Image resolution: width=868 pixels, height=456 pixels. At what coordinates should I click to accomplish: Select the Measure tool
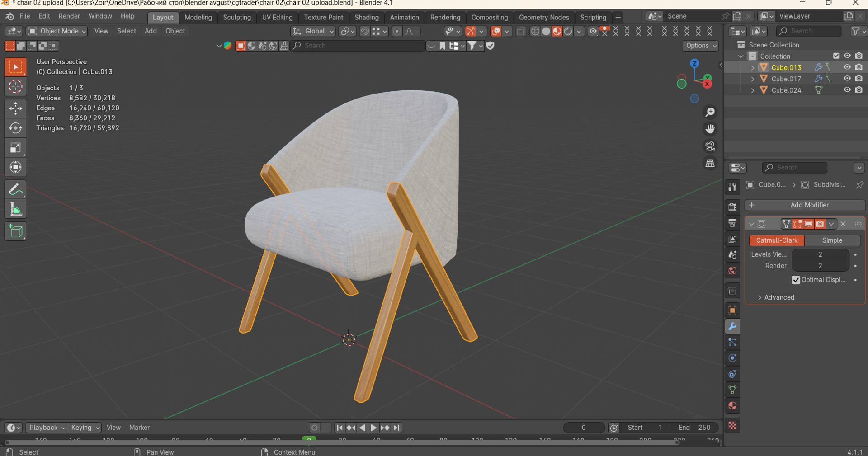pos(16,209)
